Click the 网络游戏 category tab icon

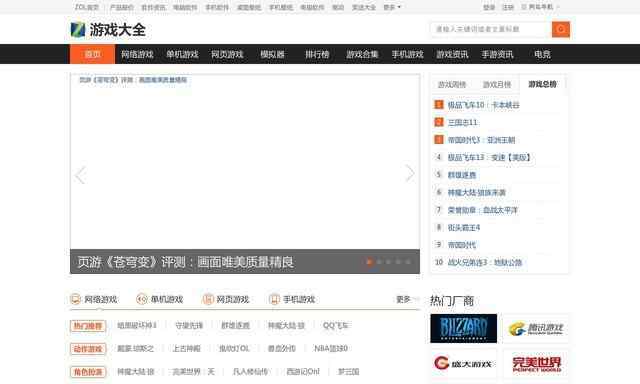(76, 299)
